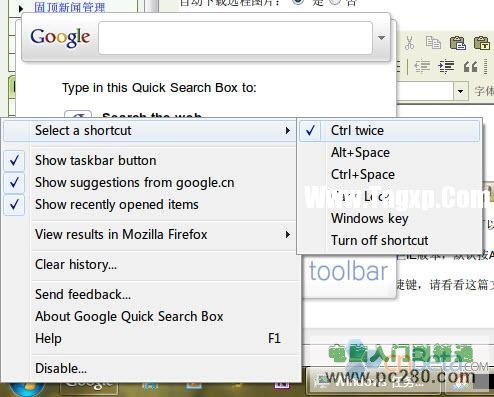Image resolution: width=494 pixels, height=397 pixels.
Task: Click the Copy icon in editor toolbar
Action: pyautogui.click(x=433, y=43)
